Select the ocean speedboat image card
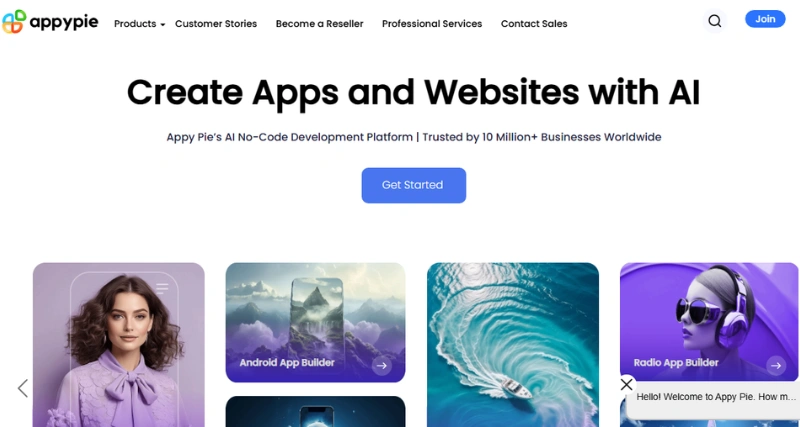This screenshot has height=427, width=800. tap(513, 345)
